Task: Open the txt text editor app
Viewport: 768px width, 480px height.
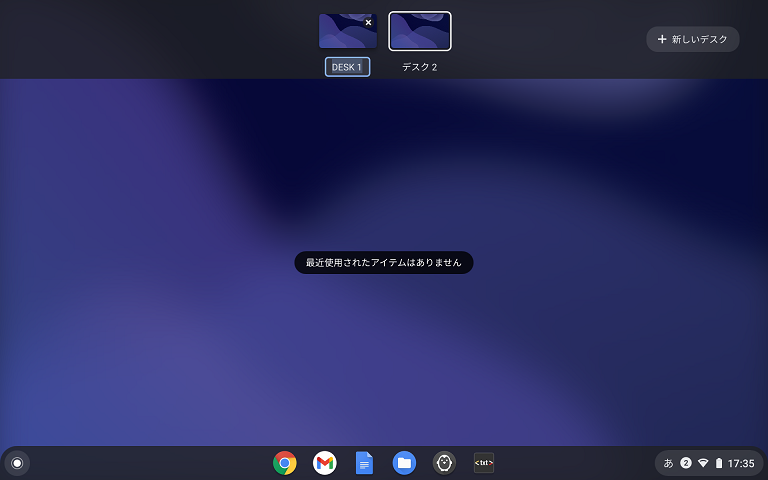Action: click(484, 463)
